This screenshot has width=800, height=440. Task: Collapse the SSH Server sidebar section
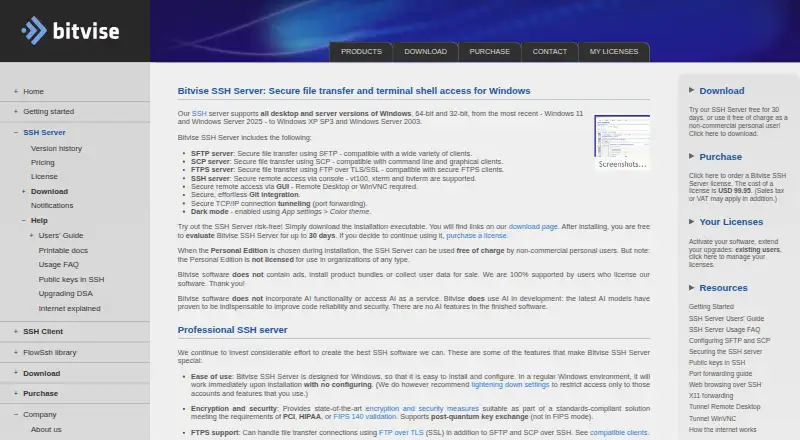[x=16, y=132]
